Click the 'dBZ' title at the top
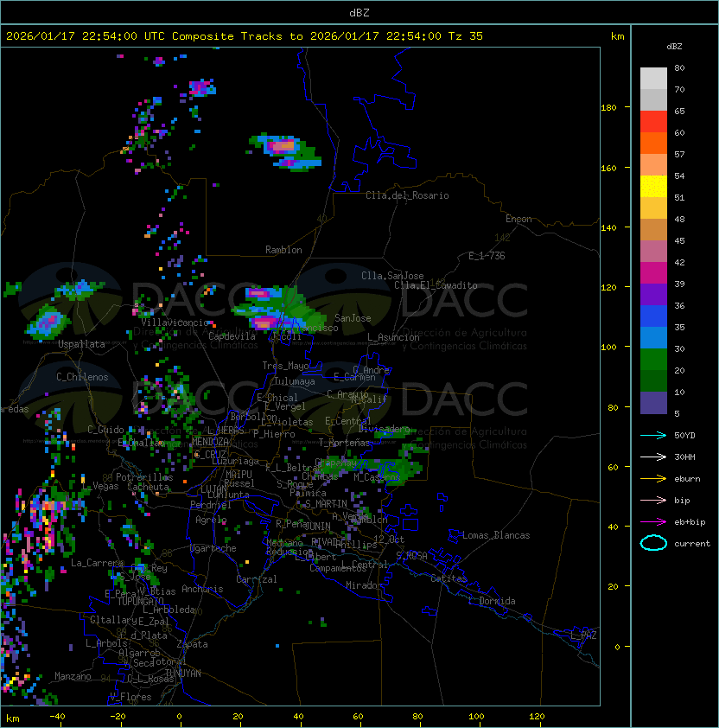The height and width of the screenshot is (728, 719). tap(359, 13)
